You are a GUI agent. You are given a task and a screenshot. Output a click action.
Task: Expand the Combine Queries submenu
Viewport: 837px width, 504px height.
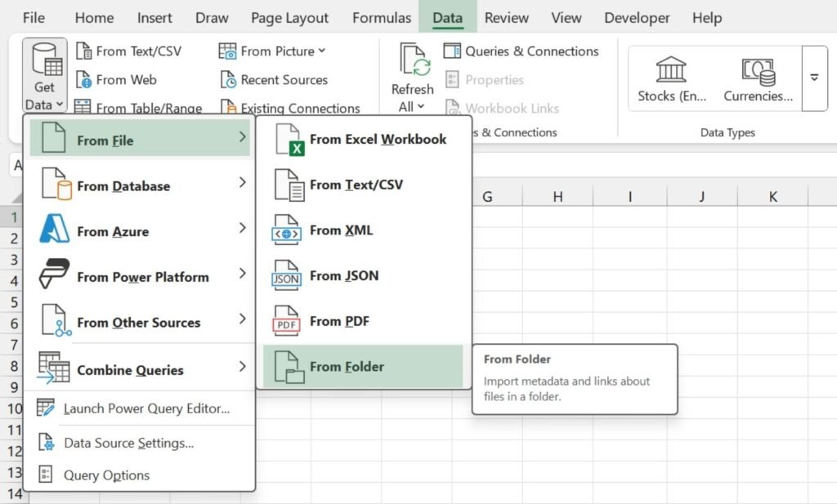click(140, 368)
